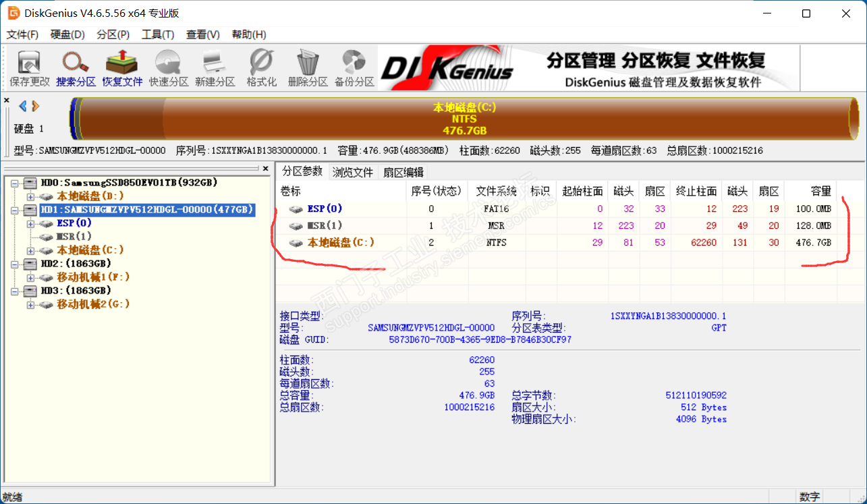Select the New Partition (新建分区) icon
Image resolution: width=867 pixels, height=504 pixels.
[x=214, y=62]
